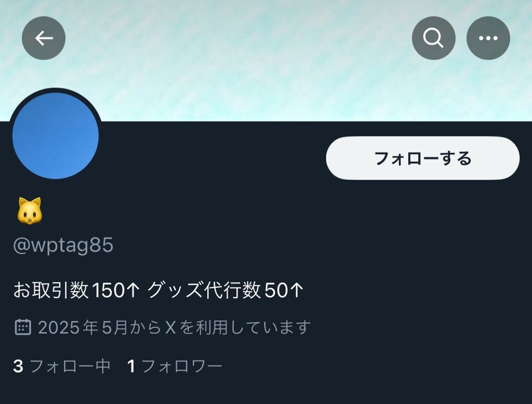
Task: Tap the 2025年5月からXを利用しています text
Action: pyautogui.click(x=175, y=328)
